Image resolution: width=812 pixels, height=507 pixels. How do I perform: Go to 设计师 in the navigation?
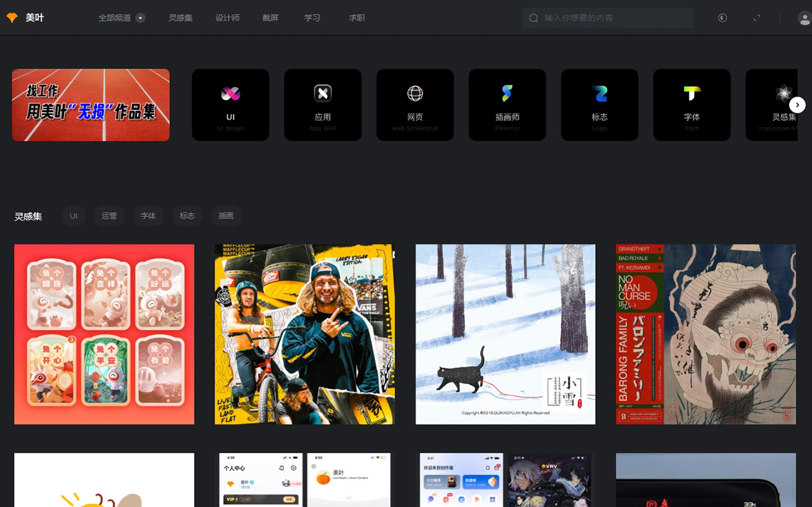tap(227, 18)
